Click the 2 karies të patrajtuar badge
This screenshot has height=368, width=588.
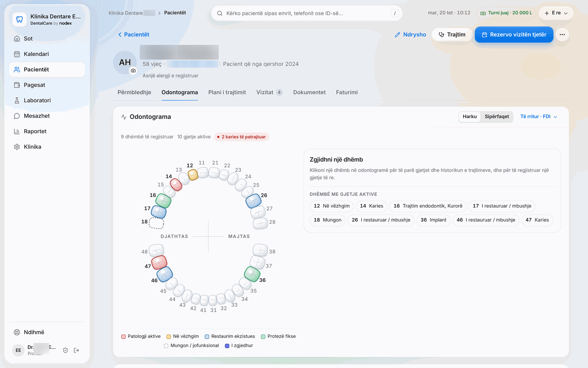[241, 137]
